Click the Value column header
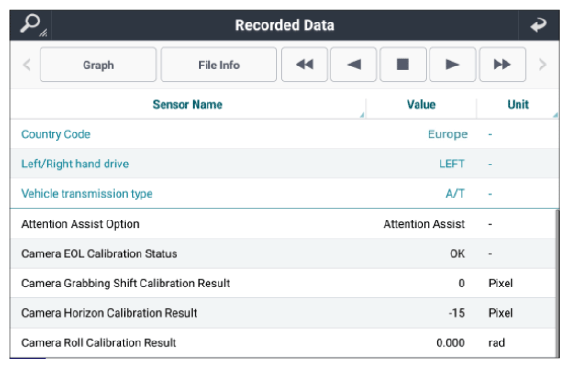 [421, 105]
